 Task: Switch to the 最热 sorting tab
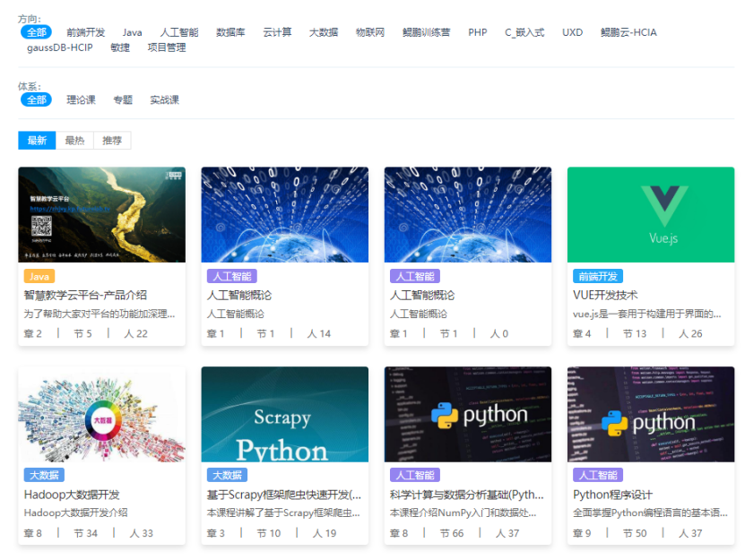click(x=74, y=140)
